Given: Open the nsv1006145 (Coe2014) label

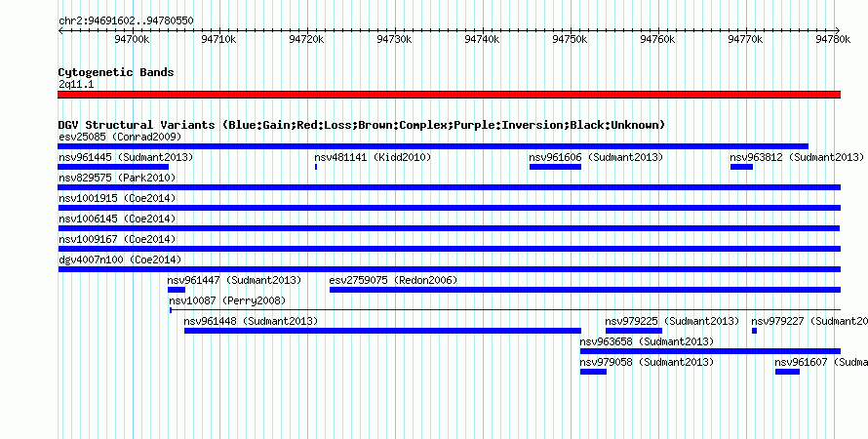Looking at the screenshot, I should click(x=117, y=219).
